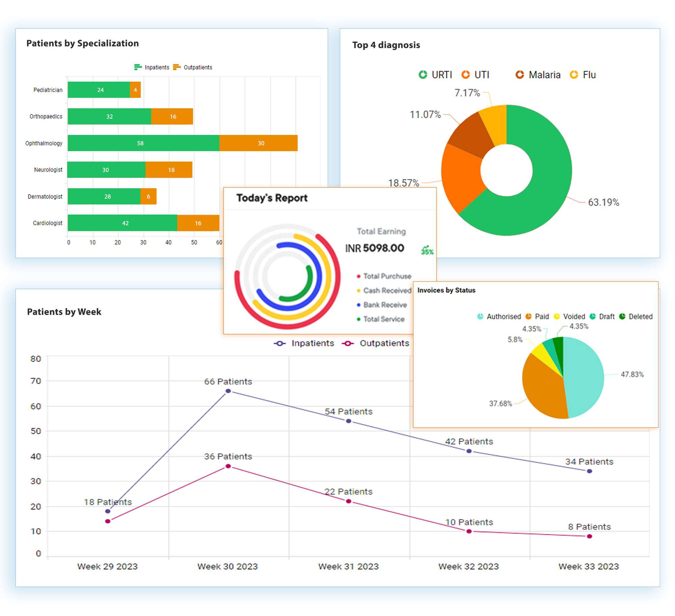This screenshot has width=675, height=616.
Task: Click the Authorised legend pie icon
Action: pos(480,316)
